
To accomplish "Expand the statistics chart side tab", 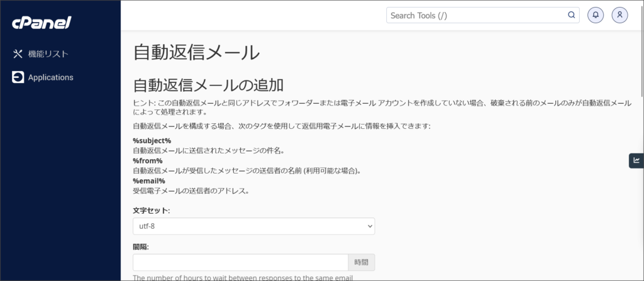I will click(636, 160).
